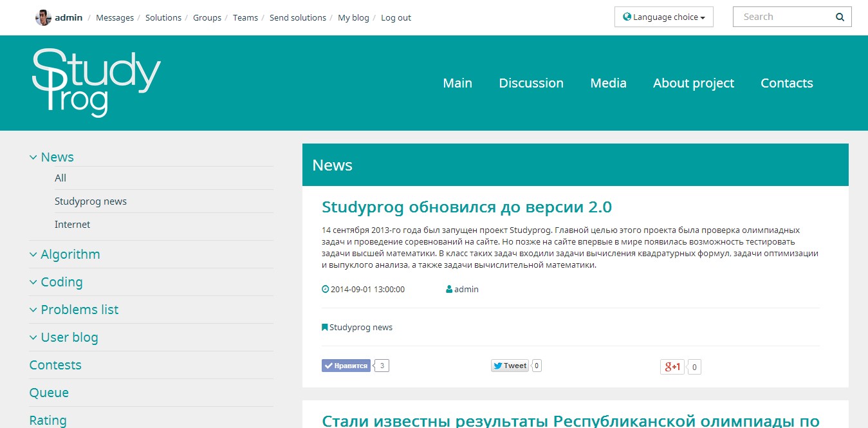868x428 pixels.
Task: Open Send solutions link
Action: [298, 18]
